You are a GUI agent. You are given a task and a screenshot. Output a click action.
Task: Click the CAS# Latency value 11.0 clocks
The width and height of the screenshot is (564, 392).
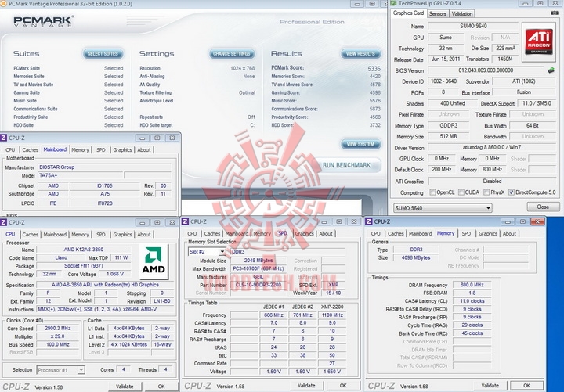(472, 301)
